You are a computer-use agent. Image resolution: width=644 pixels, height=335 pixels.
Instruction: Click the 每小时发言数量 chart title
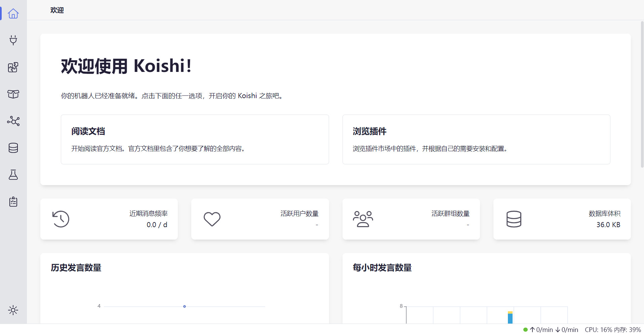coord(382,268)
